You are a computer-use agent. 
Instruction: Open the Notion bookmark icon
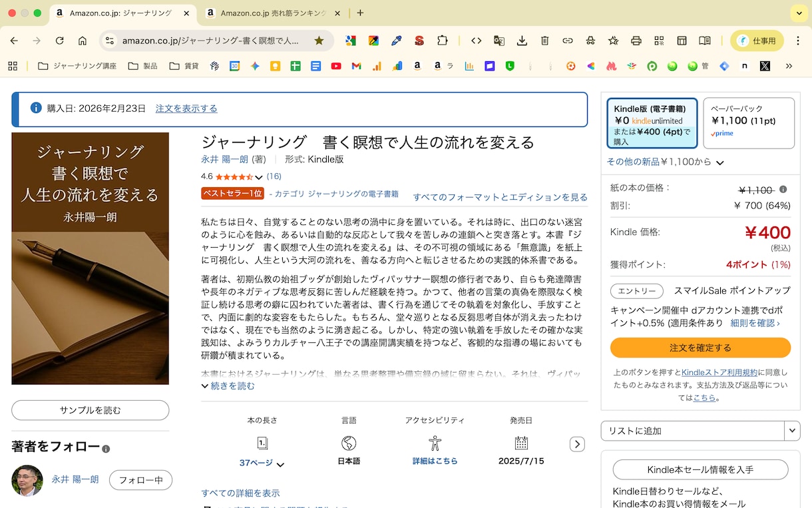745,66
